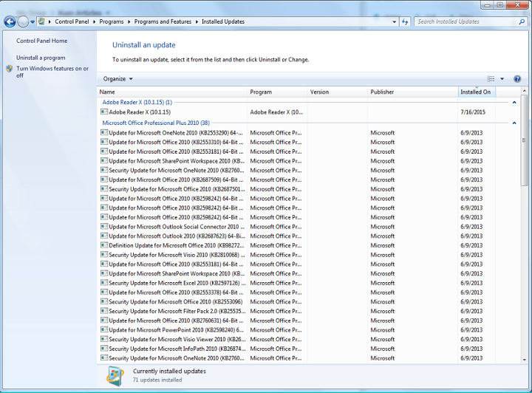Expand the view options dropdown arrow
This screenshot has width=532, height=393.
pos(502,79)
